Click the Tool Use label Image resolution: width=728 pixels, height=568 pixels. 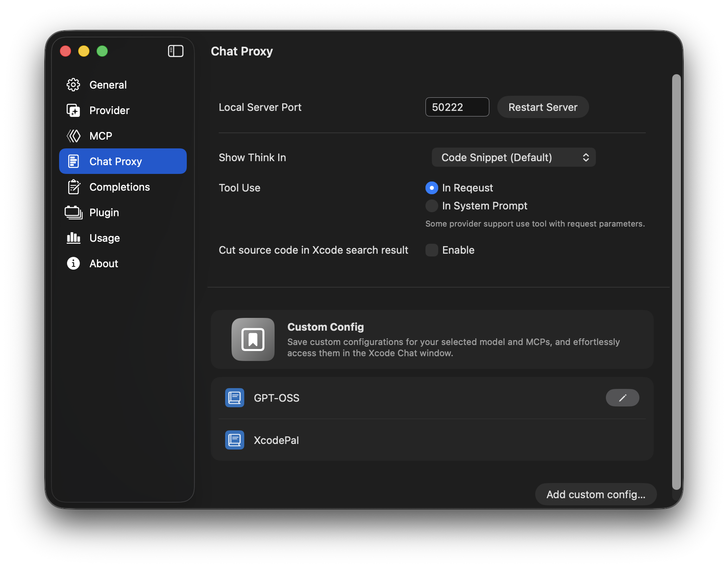point(239,188)
